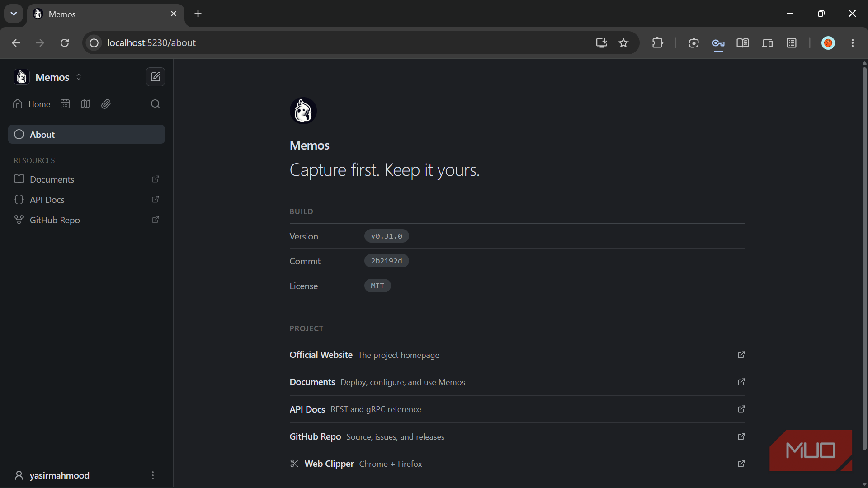Click the Memos browser tab
Viewport: 868px width, 488px height.
click(x=106, y=14)
